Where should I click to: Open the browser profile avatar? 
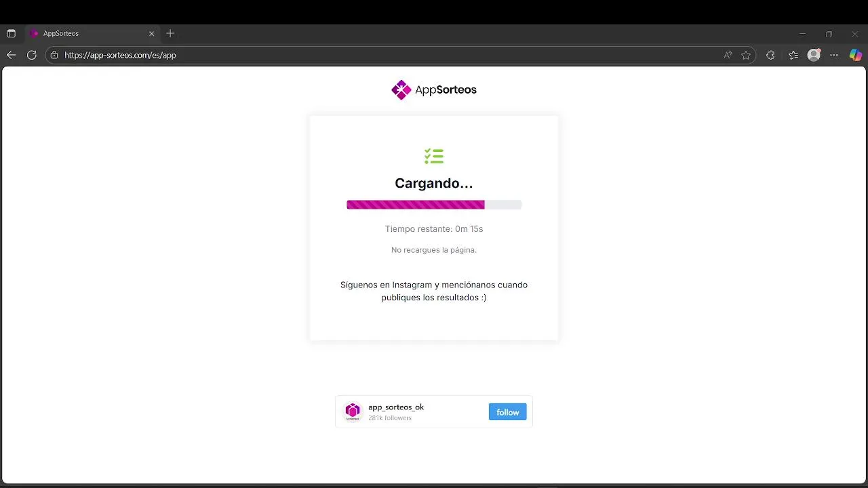814,55
